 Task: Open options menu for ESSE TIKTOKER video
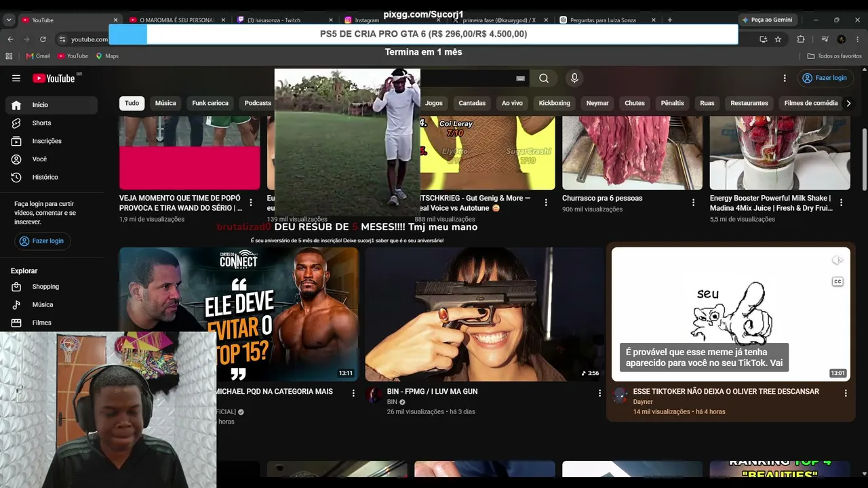(x=846, y=392)
